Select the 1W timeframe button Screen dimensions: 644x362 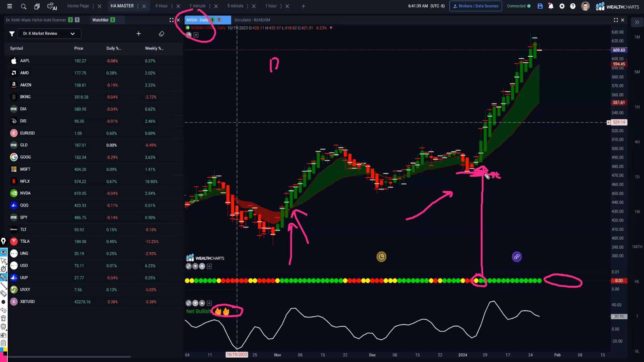click(x=637, y=212)
